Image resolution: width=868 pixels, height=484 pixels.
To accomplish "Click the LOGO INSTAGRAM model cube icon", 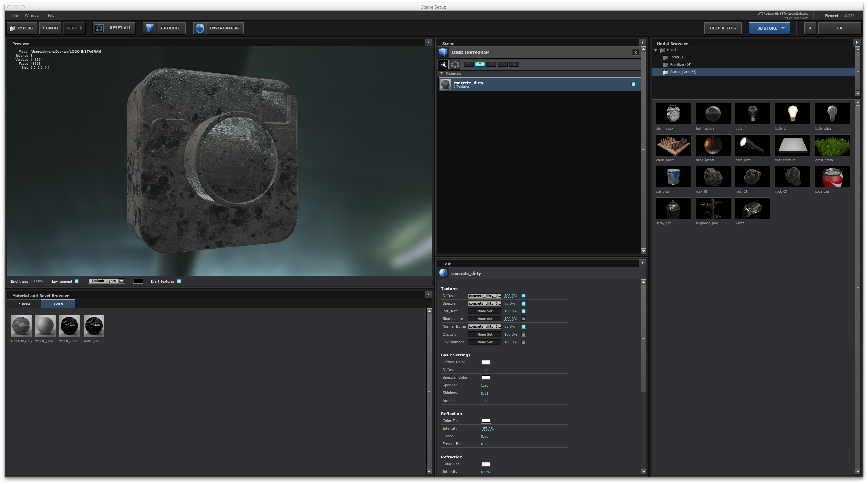I will pos(443,52).
